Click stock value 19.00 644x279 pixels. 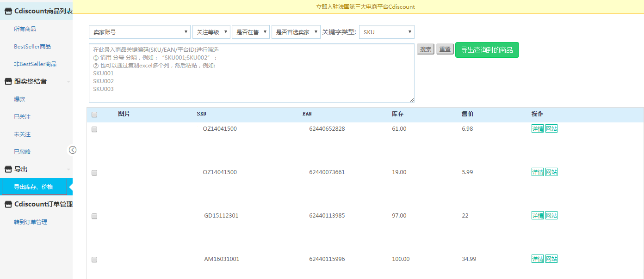point(399,172)
